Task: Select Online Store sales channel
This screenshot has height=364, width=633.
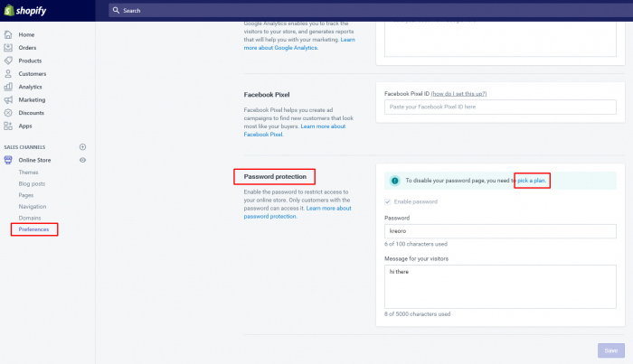Action: (x=34, y=160)
